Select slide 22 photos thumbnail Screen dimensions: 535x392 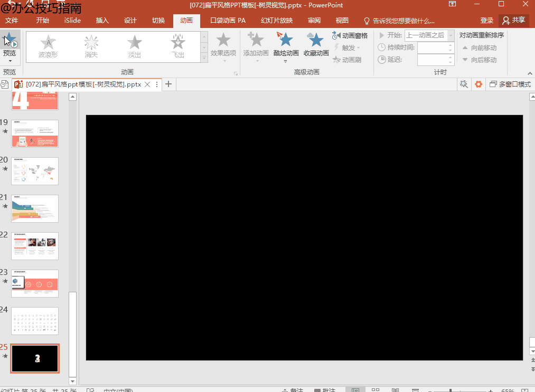pos(35,246)
